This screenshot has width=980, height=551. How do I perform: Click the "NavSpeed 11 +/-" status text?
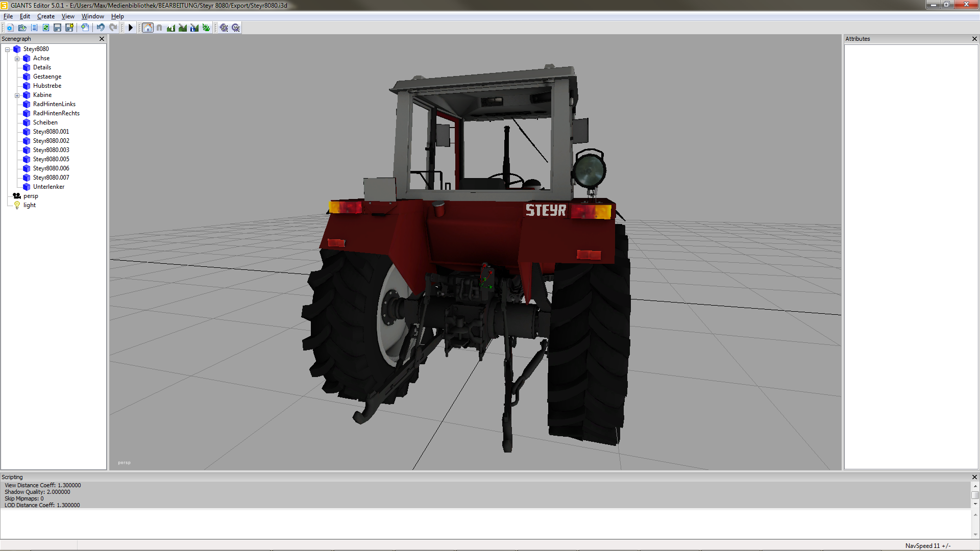tap(928, 546)
